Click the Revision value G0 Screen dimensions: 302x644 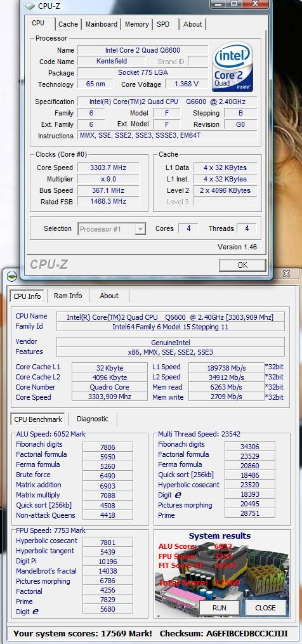(x=241, y=124)
